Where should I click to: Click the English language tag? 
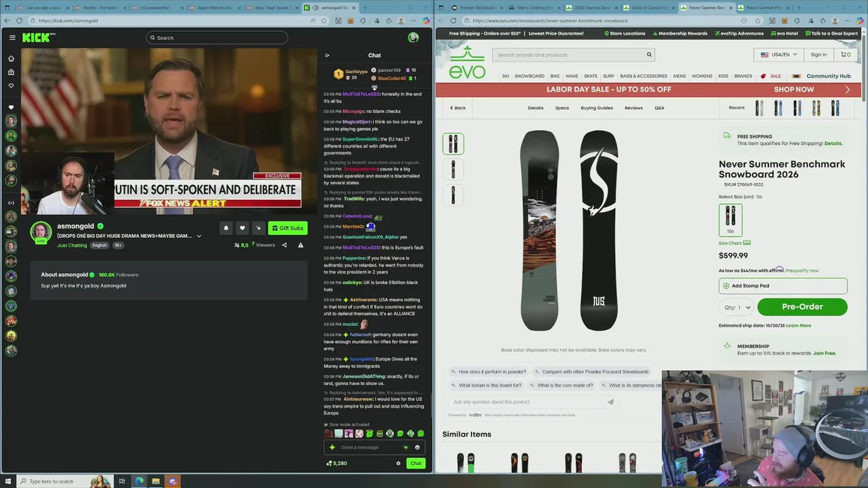100,245
